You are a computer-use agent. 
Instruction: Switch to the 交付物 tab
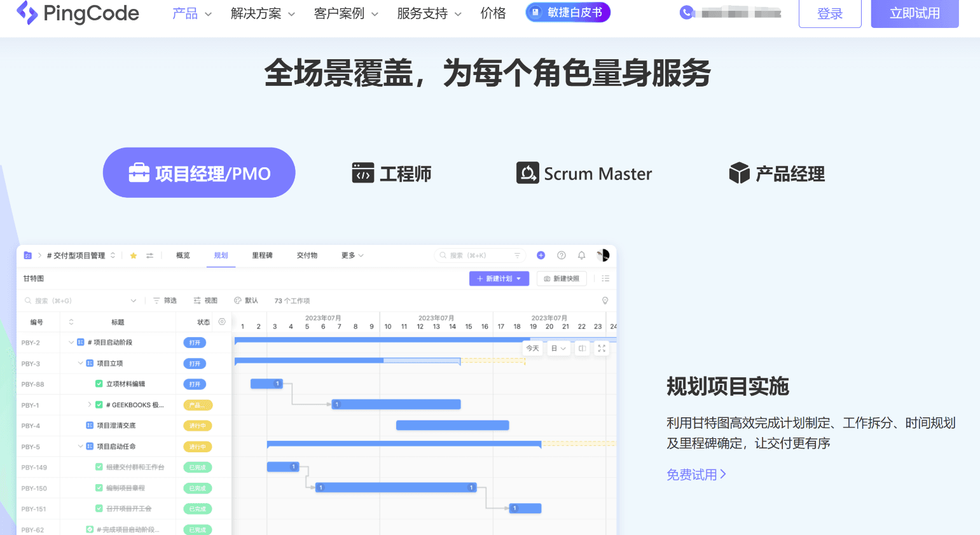click(307, 256)
